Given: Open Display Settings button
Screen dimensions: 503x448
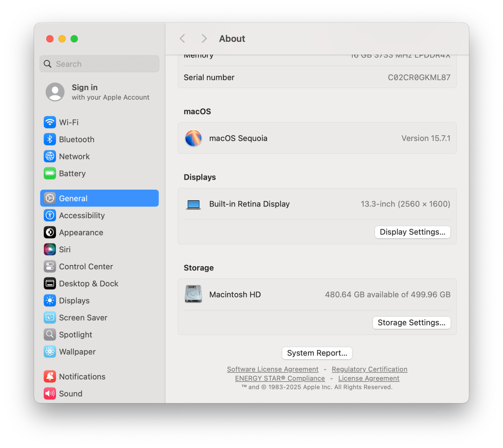Looking at the screenshot, I should pyautogui.click(x=412, y=232).
